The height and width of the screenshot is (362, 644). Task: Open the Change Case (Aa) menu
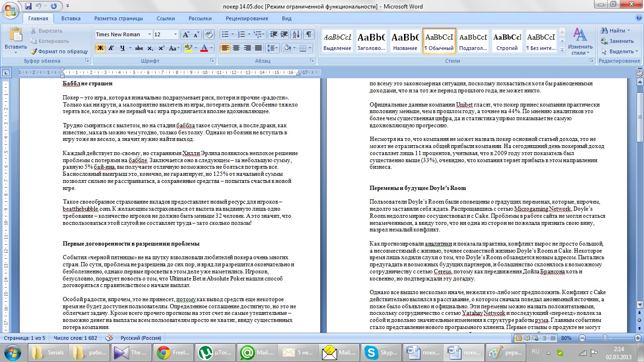(x=174, y=48)
